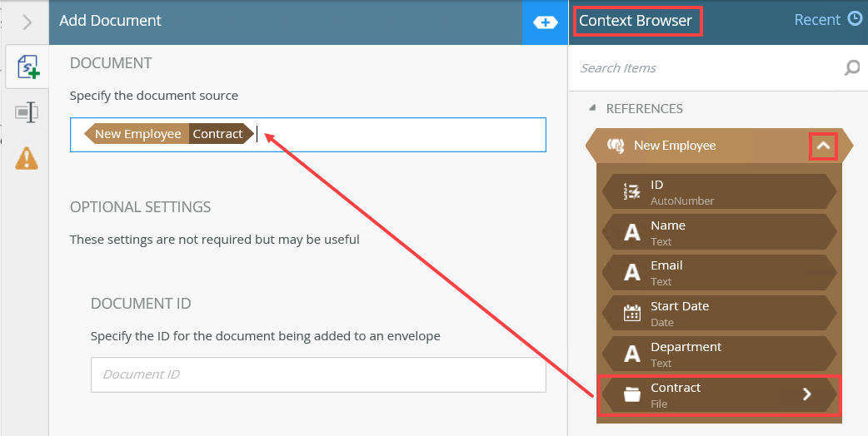Click the Recent clock icon

856,20
